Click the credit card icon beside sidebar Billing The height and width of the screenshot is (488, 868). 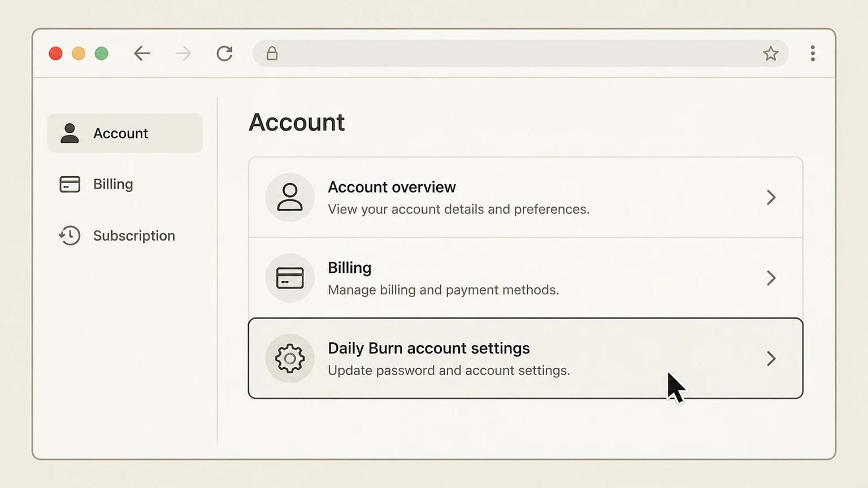(70, 184)
